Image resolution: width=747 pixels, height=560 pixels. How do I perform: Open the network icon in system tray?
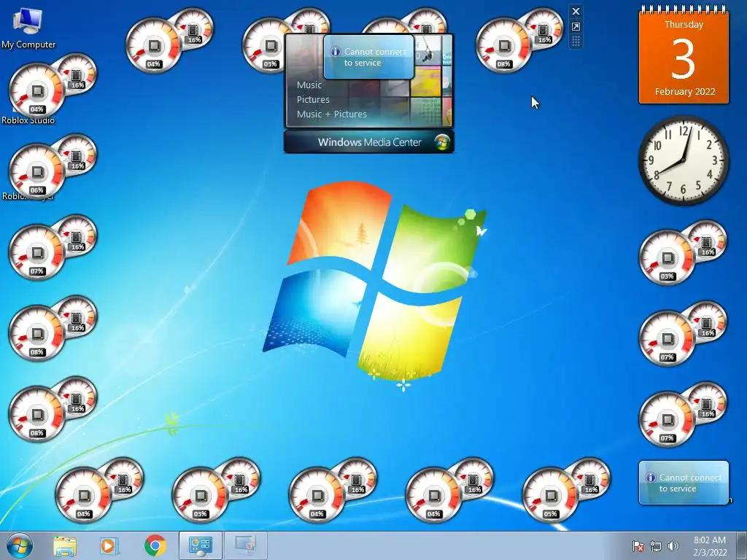(x=656, y=546)
